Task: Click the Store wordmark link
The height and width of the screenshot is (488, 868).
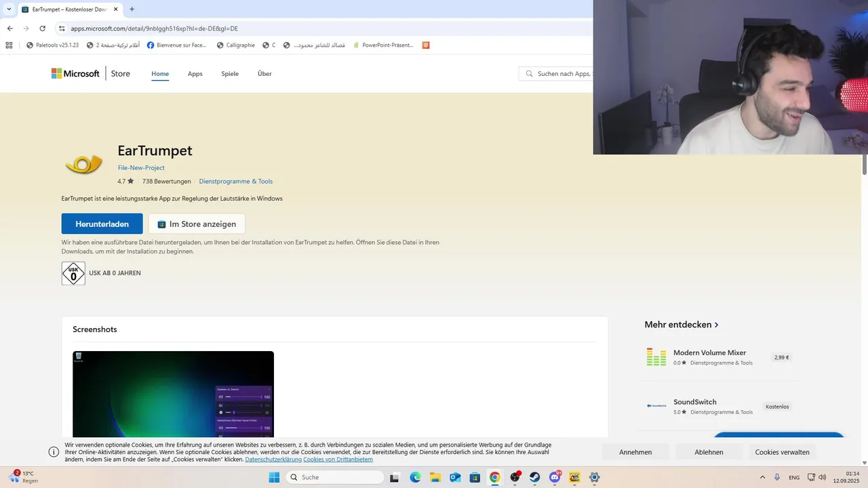Action: [121, 73]
